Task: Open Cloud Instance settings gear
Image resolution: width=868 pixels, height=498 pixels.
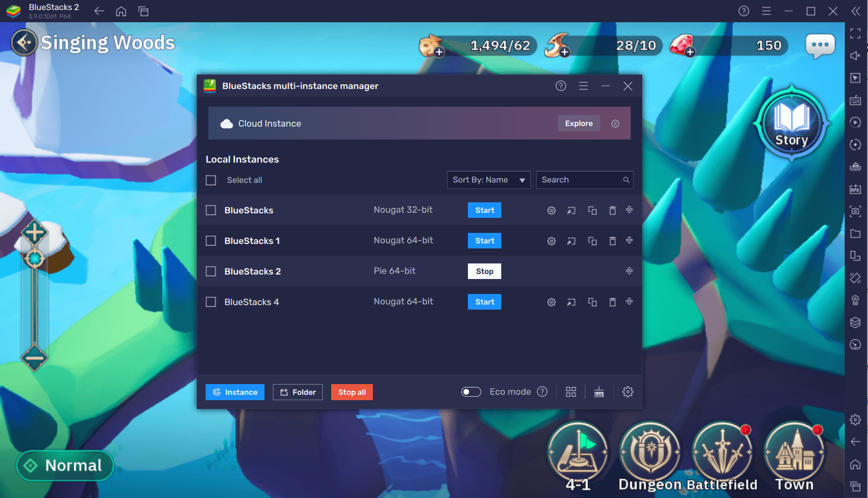Action: (x=615, y=123)
